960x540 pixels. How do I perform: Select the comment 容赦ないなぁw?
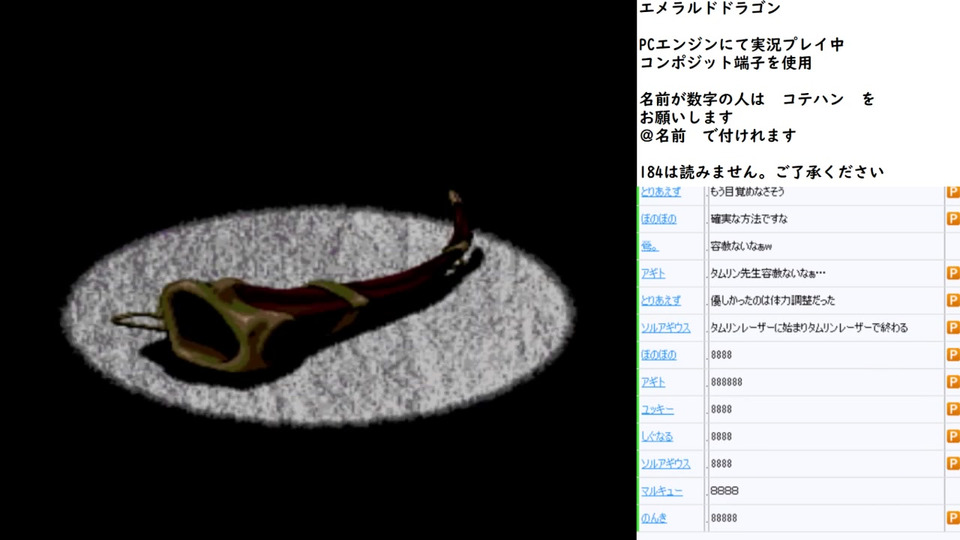point(741,246)
